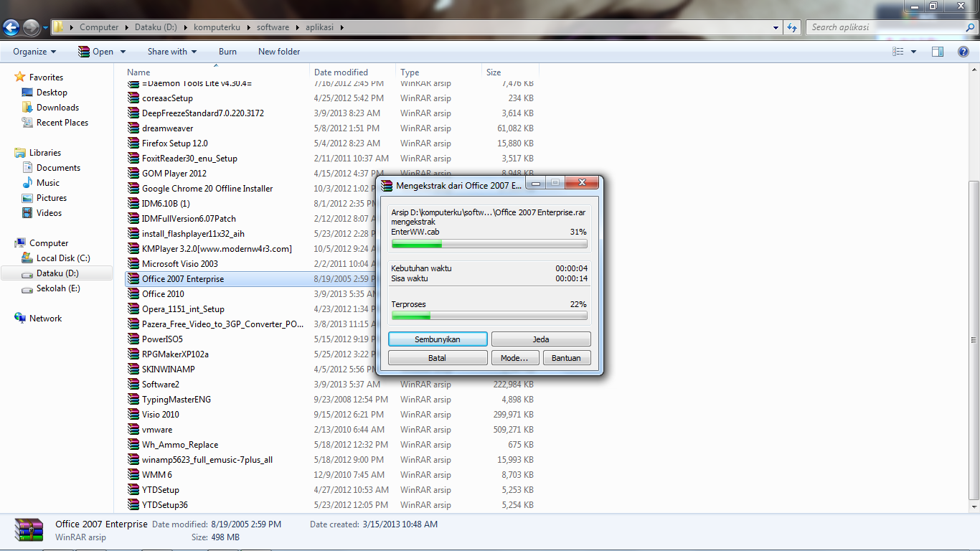Select Sekolah (E:) in navigation pane
980x551 pixels.
click(58, 288)
